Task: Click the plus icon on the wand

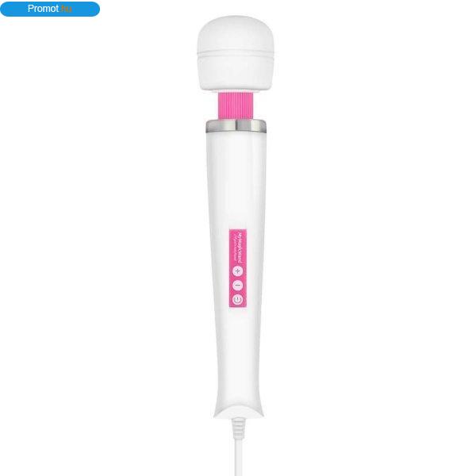Action: pyautogui.click(x=237, y=271)
